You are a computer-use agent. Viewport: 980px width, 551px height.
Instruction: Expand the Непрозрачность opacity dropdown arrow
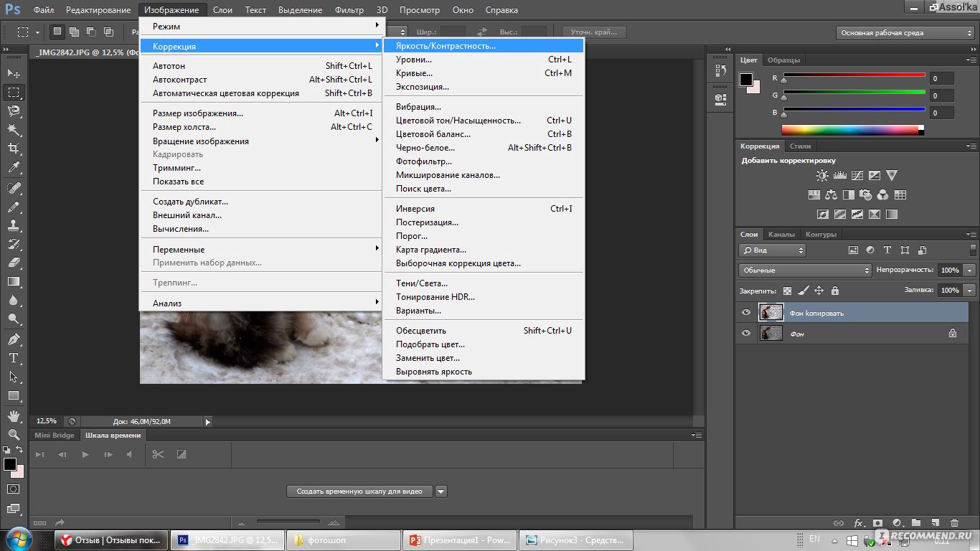[x=970, y=270]
